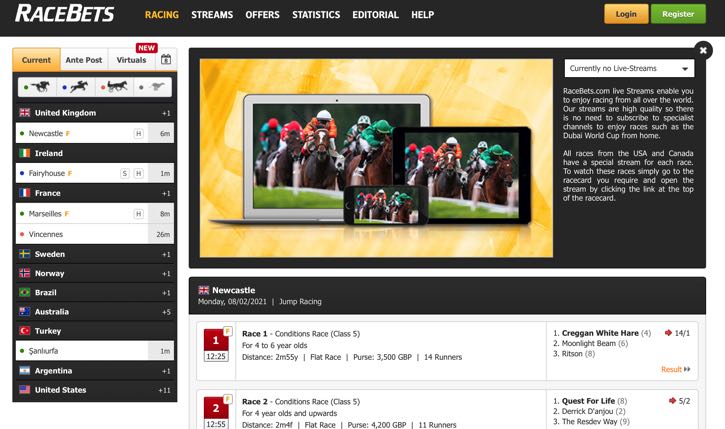Click the Turkey flag icon
Screen dimensions: 725x429
click(25, 331)
